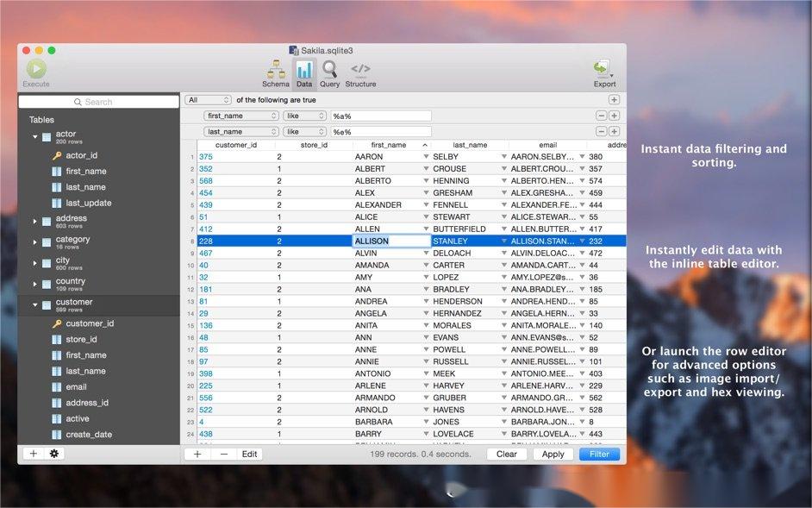Screen dimensions: 812x508
Task: Switch to the Data view
Action: [x=304, y=73]
